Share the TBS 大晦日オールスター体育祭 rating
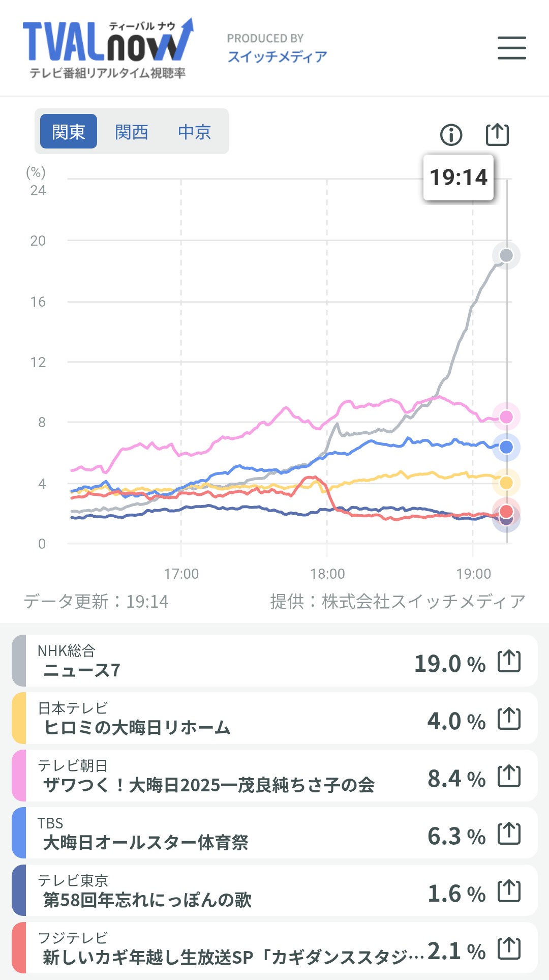 (509, 834)
